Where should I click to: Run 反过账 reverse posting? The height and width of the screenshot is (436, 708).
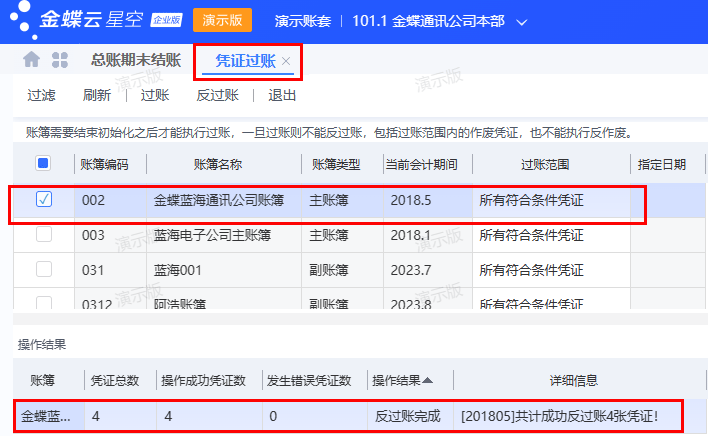coord(217,95)
